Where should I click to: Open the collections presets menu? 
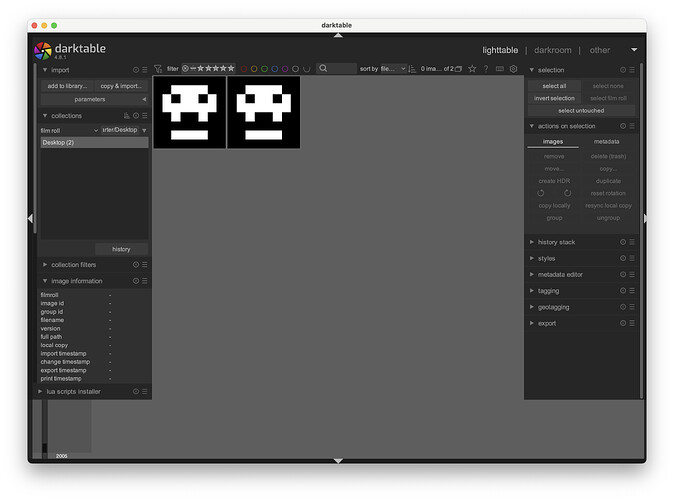point(145,116)
